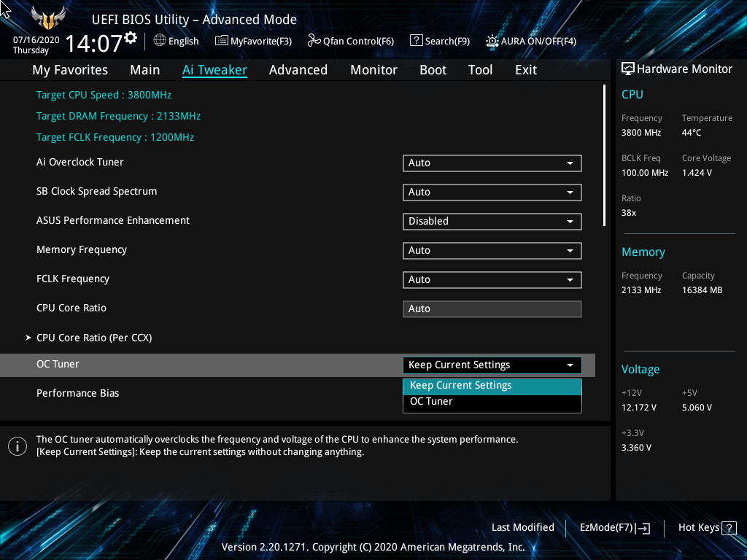Screen dimensions: 747x560
Task: Switch to the Main tab
Action: pyautogui.click(x=145, y=70)
